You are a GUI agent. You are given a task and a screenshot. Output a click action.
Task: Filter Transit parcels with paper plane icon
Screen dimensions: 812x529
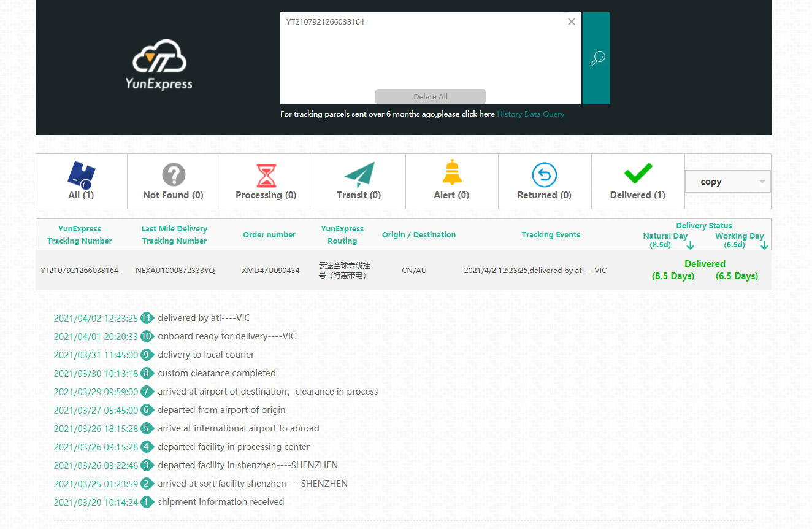[x=359, y=176]
